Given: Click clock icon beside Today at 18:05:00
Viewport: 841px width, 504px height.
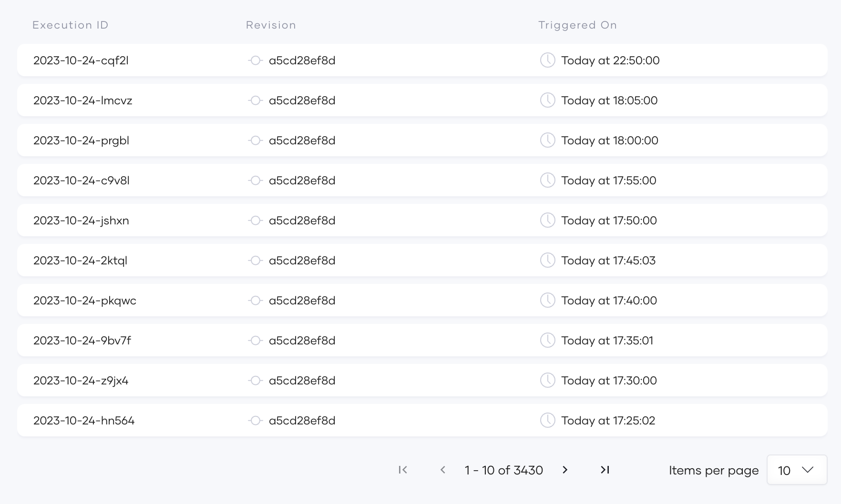Looking at the screenshot, I should [x=547, y=101].
